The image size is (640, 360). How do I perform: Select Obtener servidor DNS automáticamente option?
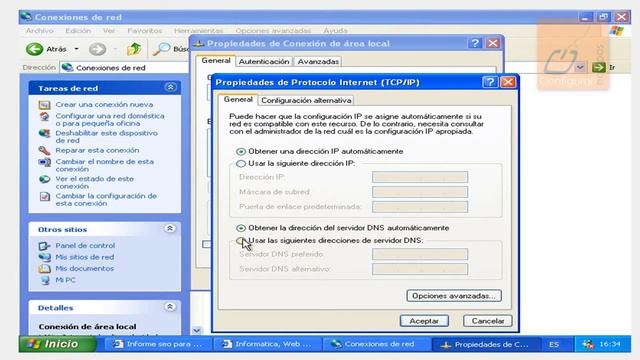[241, 228]
